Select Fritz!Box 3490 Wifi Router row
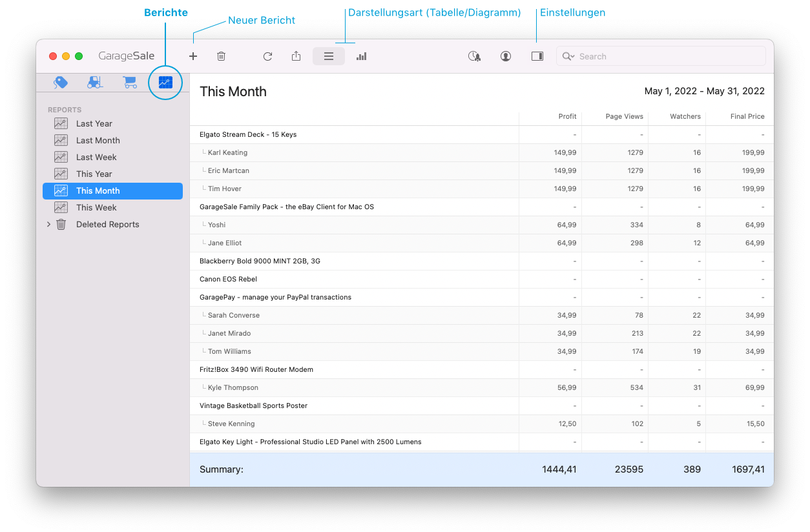Image resolution: width=810 pixels, height=532 pixels. [481, 369]
